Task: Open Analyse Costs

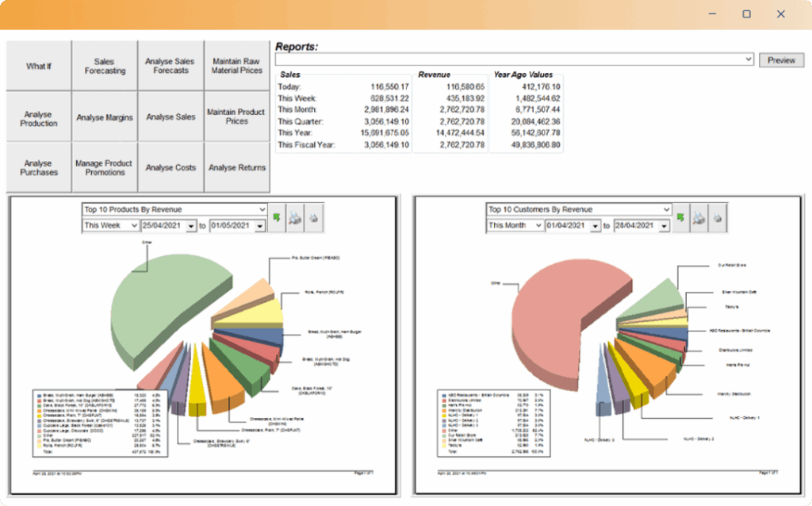Action: coord(170,167)
